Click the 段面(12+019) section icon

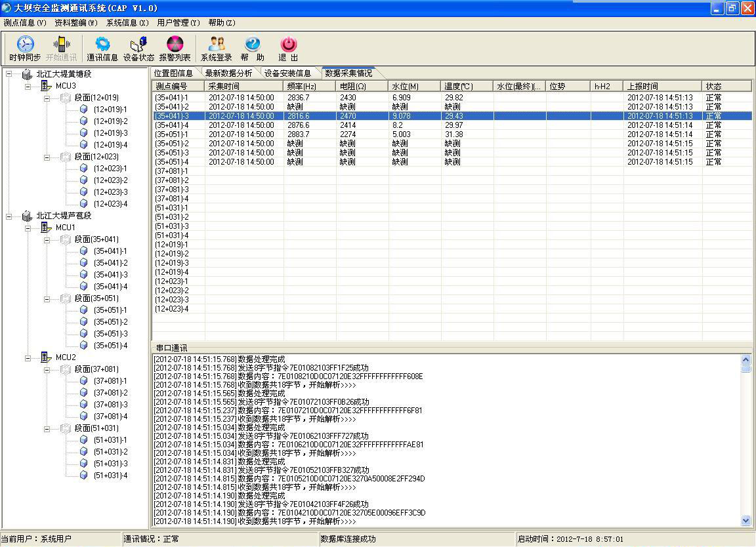point(65,98)
